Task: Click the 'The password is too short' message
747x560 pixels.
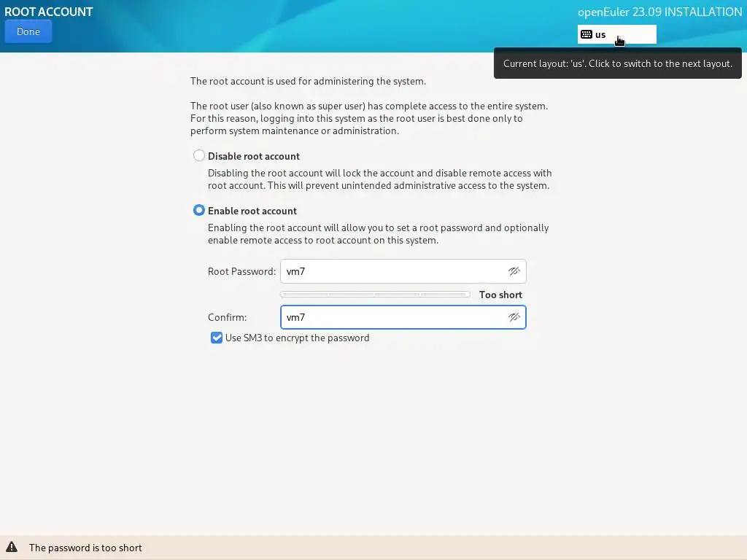Action: 86,548
